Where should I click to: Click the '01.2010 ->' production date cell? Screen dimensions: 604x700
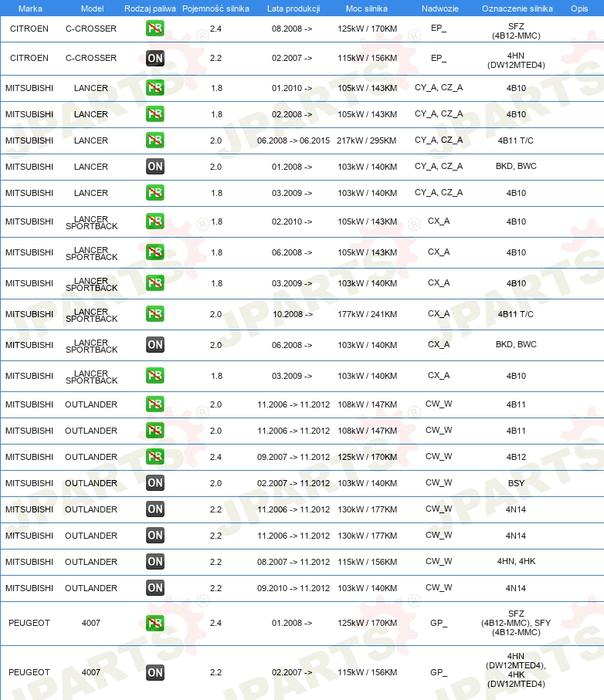point(292,89)
